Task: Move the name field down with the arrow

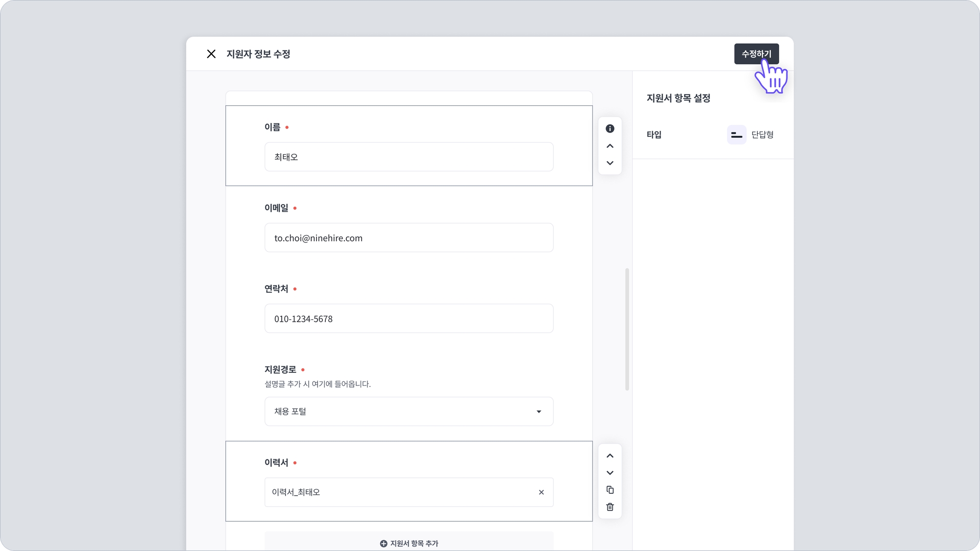Action: point(610,163)
